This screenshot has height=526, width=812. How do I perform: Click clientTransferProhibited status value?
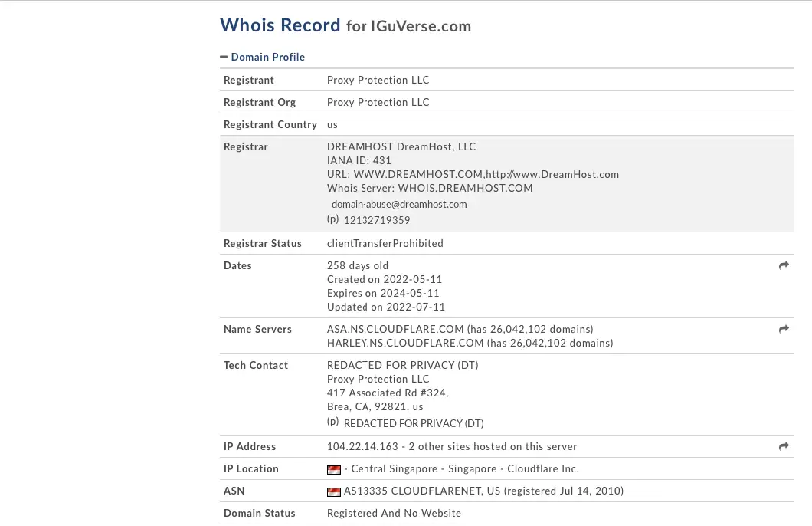pyautogui.click(x=385, y=243)
